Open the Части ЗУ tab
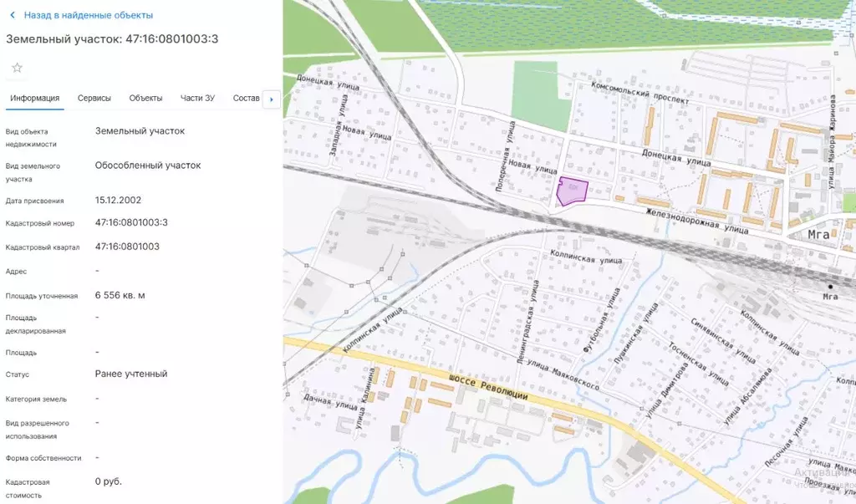Image resolution: width=856 pixels, height=504 pixels. (x=197, y=99)
